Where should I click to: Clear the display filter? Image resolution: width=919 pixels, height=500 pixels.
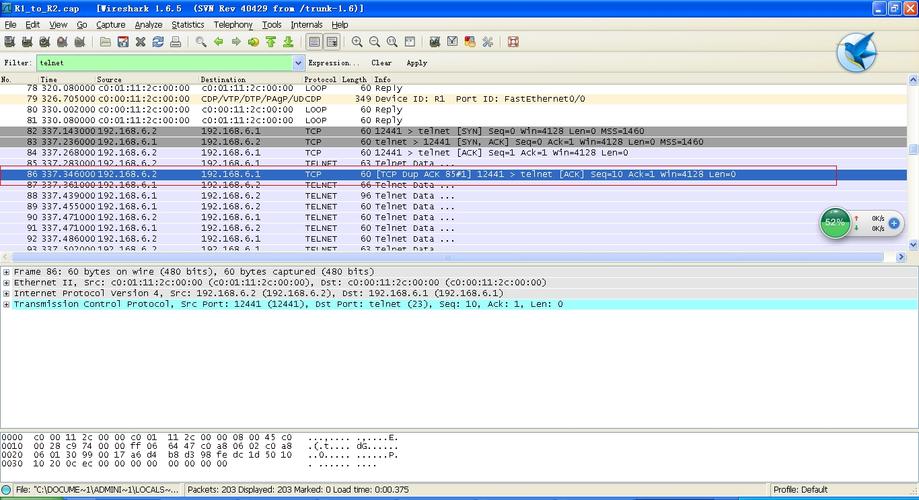(x=381, y=63)
